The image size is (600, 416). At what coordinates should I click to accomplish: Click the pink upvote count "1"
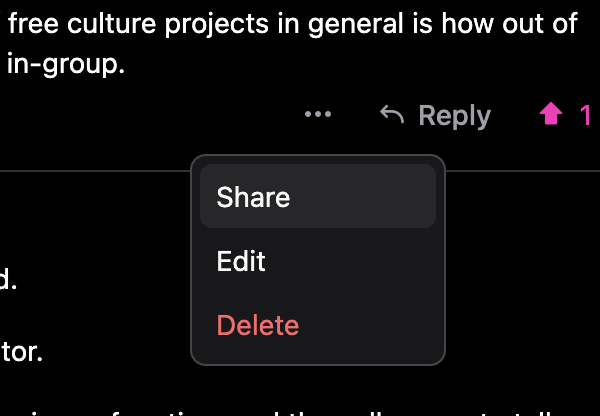[585, 116]
